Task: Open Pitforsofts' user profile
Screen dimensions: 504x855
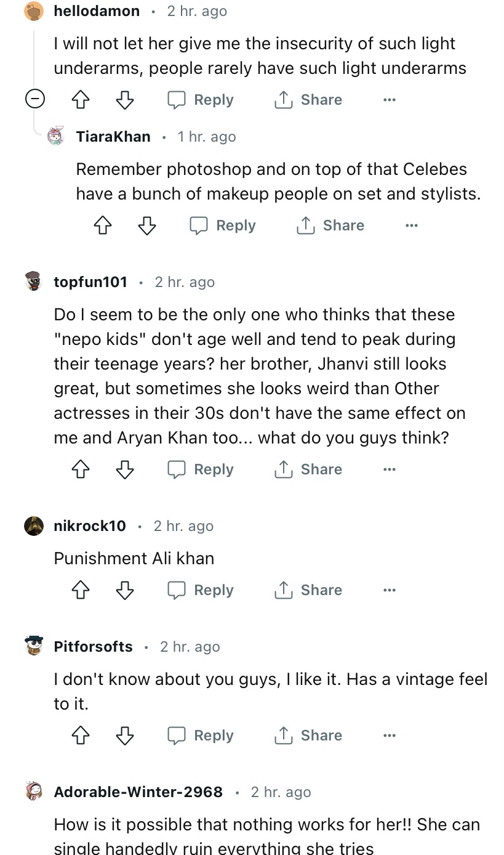Action: coord(93,647)
